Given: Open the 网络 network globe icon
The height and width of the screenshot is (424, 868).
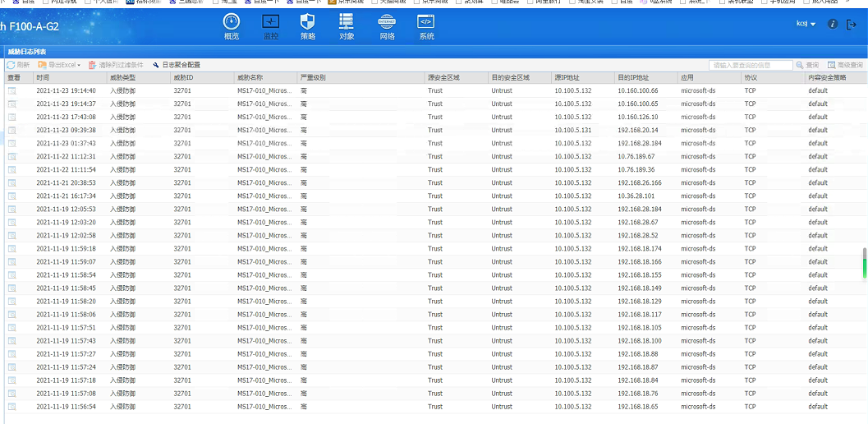Looking at the screenshot, I should 387,23.
